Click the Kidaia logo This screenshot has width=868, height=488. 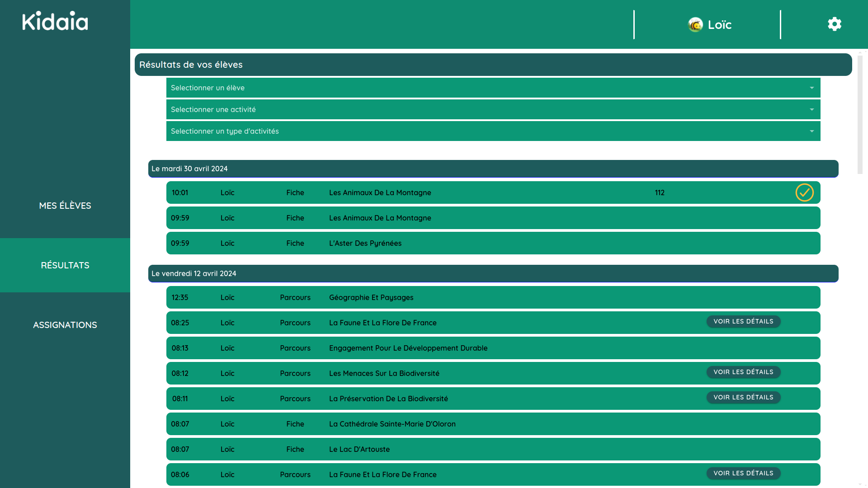[55, 21]
